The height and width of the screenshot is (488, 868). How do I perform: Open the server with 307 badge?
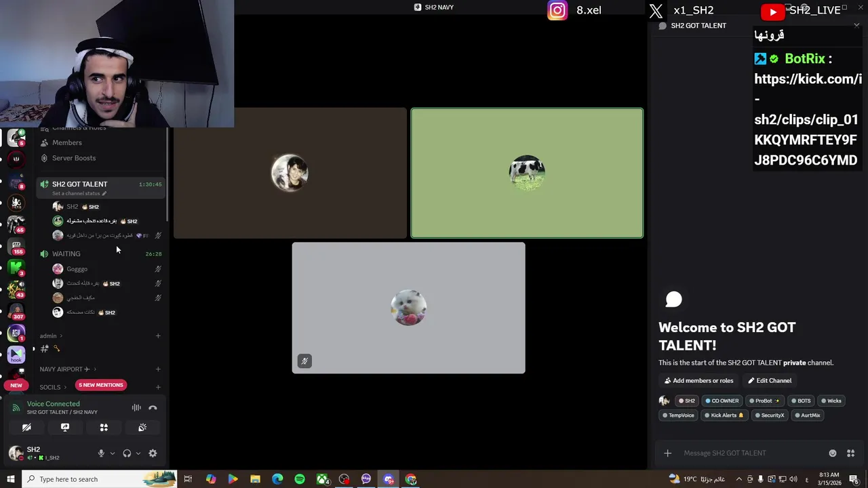[16, 311]
